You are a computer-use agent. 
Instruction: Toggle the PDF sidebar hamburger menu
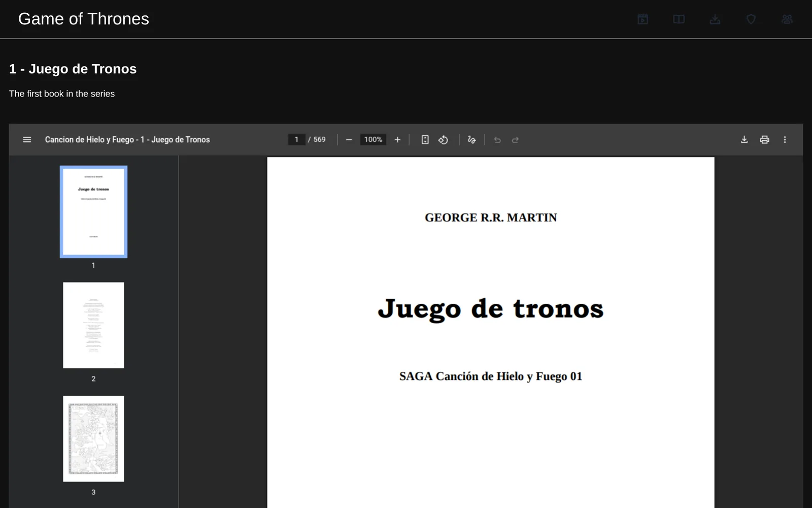pyautogui.click(x=27, y=140)
